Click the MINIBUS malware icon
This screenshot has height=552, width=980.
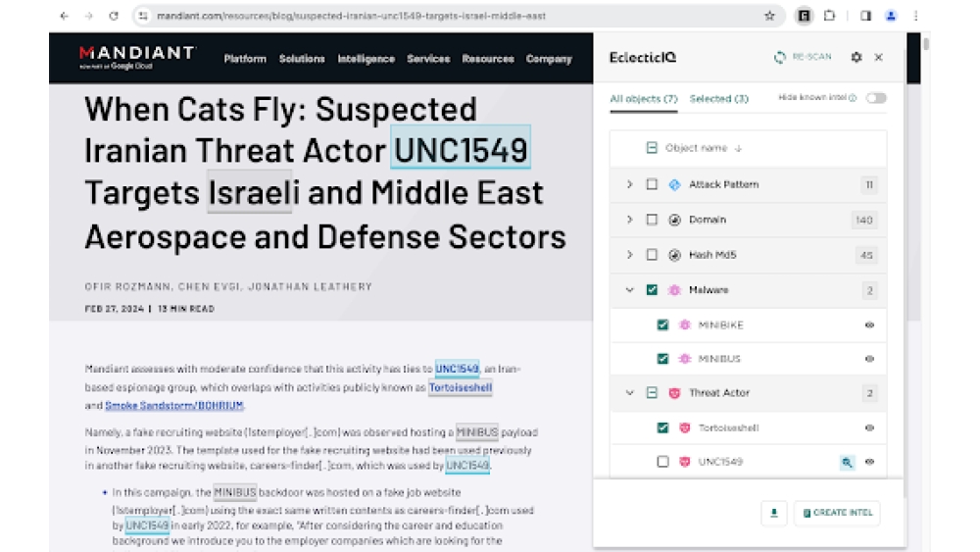[685, 359]
